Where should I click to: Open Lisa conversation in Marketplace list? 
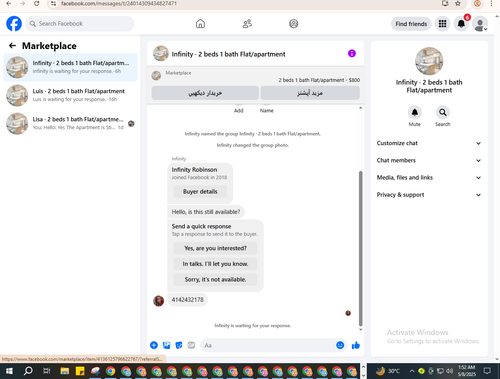point(70,123)
